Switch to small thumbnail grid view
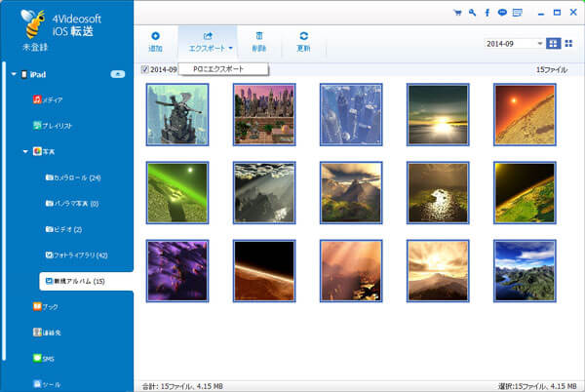 tap(567, 44)
